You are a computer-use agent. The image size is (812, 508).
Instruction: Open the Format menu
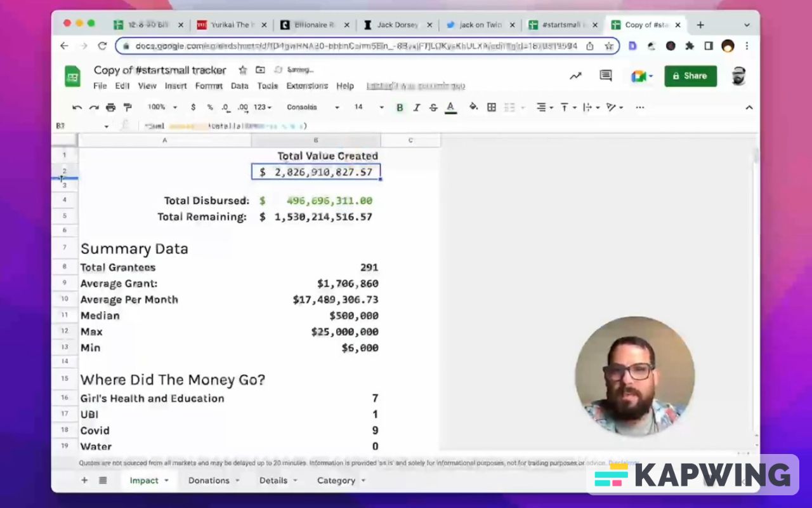point(209,86)
